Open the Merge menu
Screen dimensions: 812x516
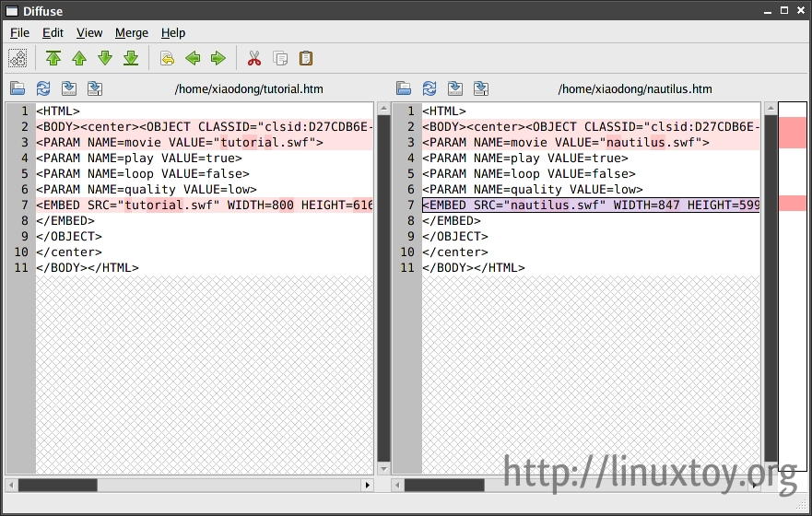click(131, 32)
